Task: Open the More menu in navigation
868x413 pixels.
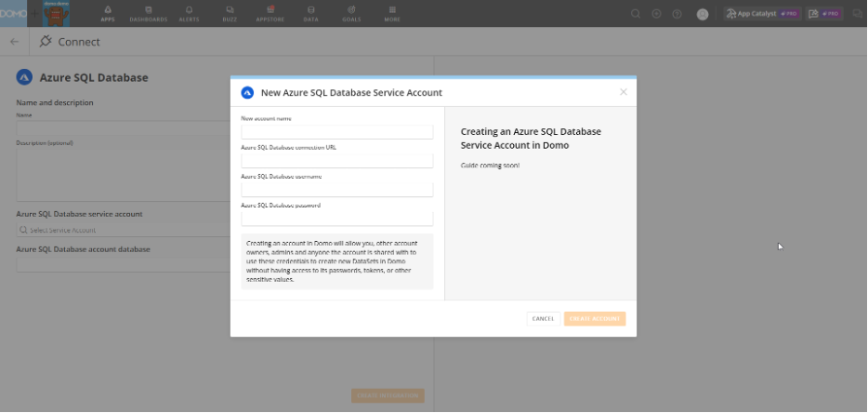Action: [392, 13]
